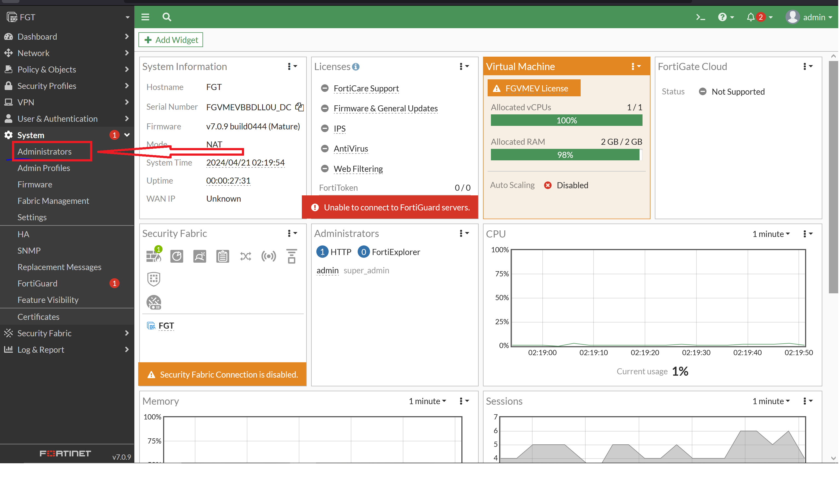
Task: Expand Policy & Objects menu
Action: 67,69
